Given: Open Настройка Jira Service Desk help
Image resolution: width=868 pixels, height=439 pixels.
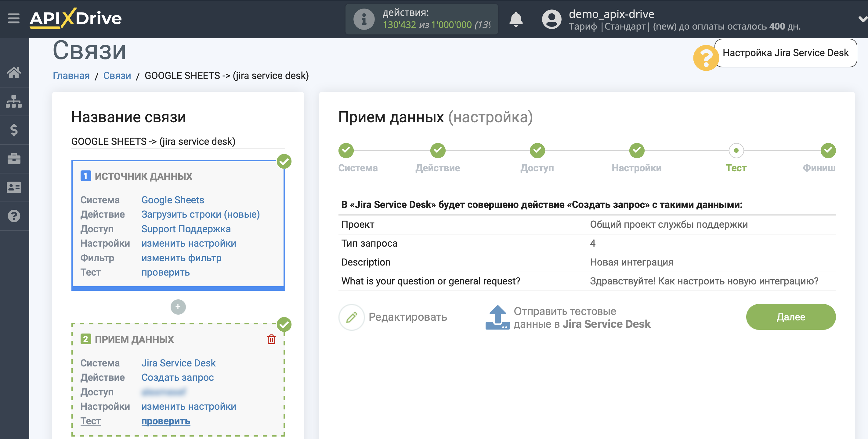Looking at the screenshot, I should [786, 53].
